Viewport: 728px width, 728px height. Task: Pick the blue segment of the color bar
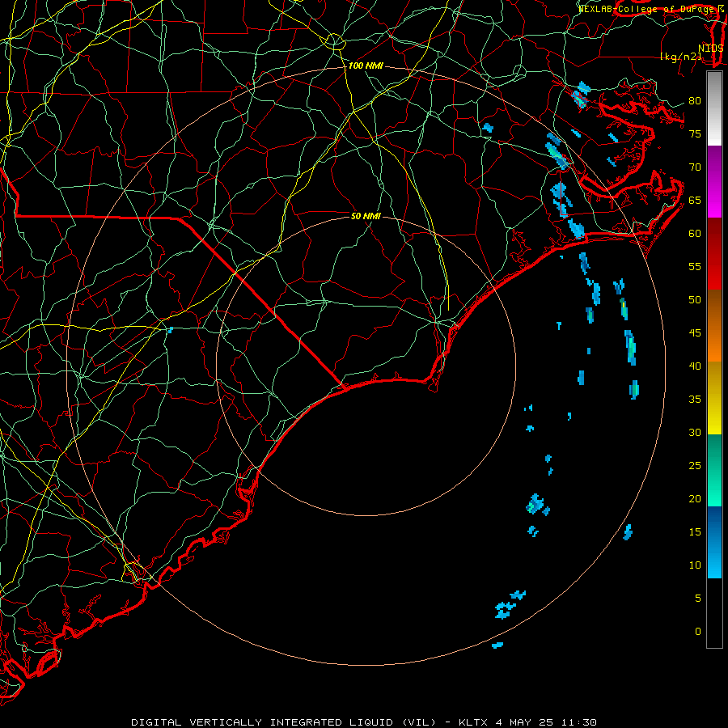click(x=714, y=542)
